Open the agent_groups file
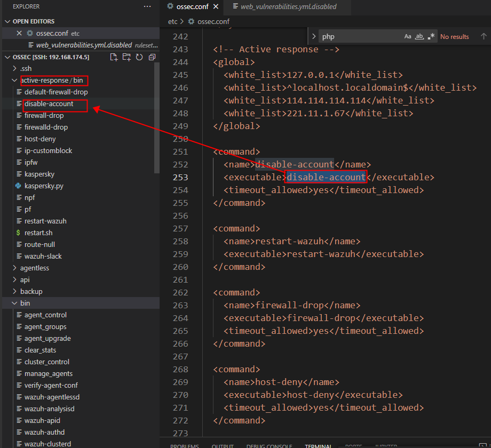Screen dimensions: 491x448 (x=81, y=326)
